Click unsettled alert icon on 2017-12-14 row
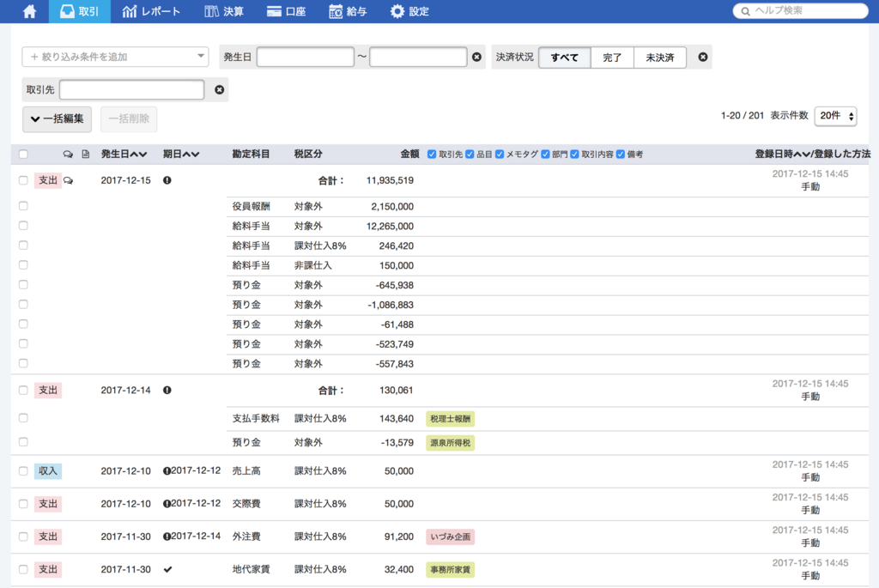Viewport: 879px width, 588px height. click(167, 390)
